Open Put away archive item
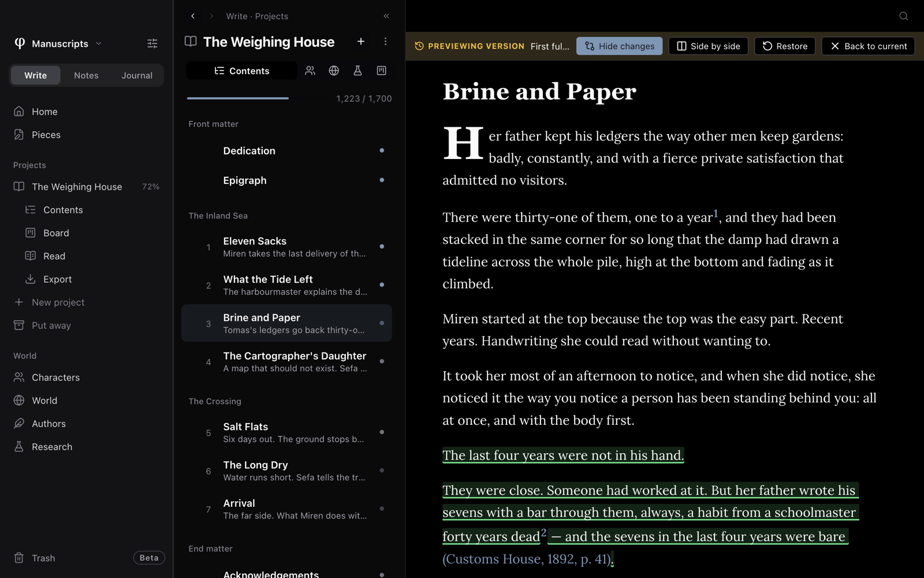 coord(87,325)
